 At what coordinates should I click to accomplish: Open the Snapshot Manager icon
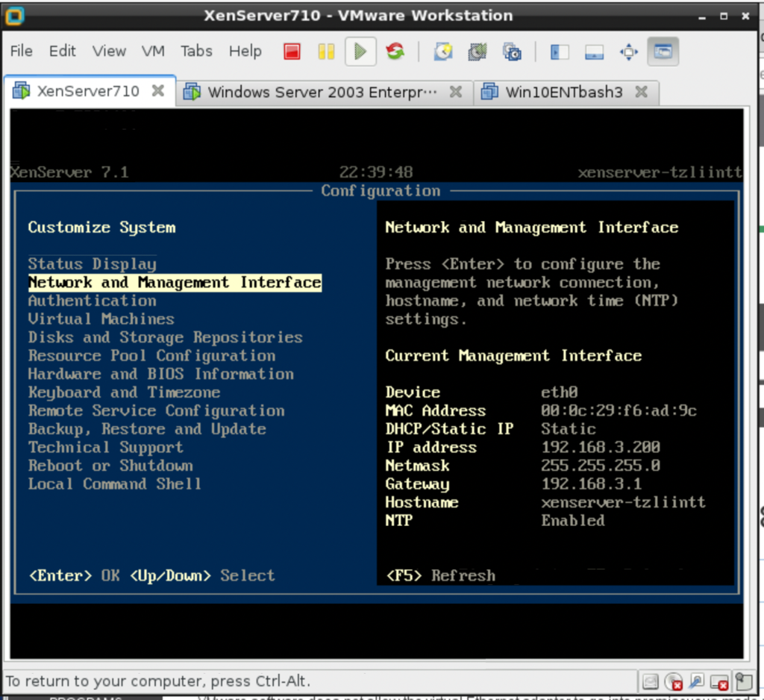(512, 51)
